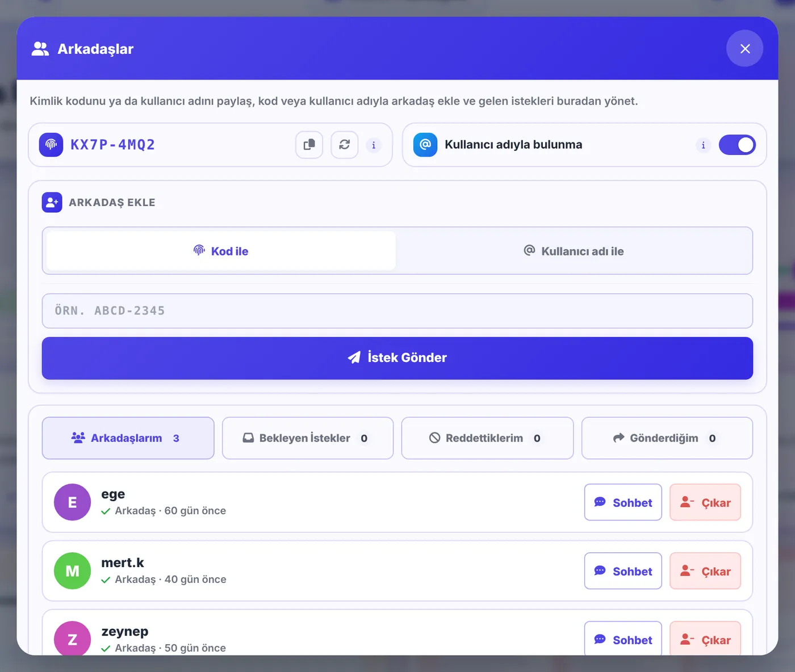This screenshot has width=795, height=672.
Task: View the Gönderdiğim requests tab
Action: tap(667, 438)
